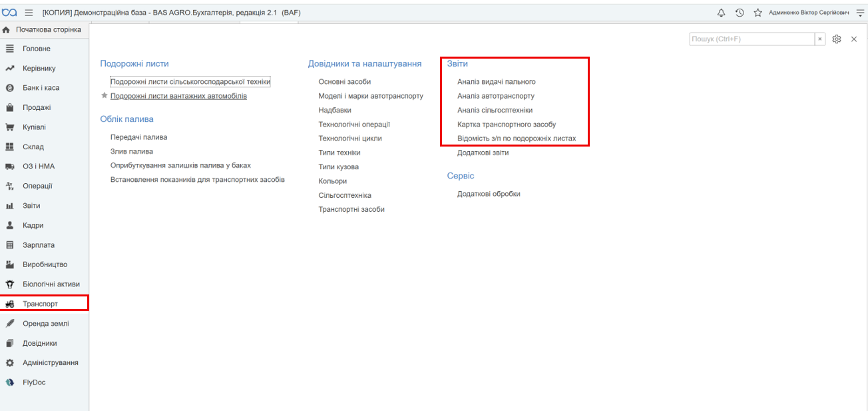This screenshot has height=411, width=868.
Task: Click the Головне section icon
Action: pos(10,49)
